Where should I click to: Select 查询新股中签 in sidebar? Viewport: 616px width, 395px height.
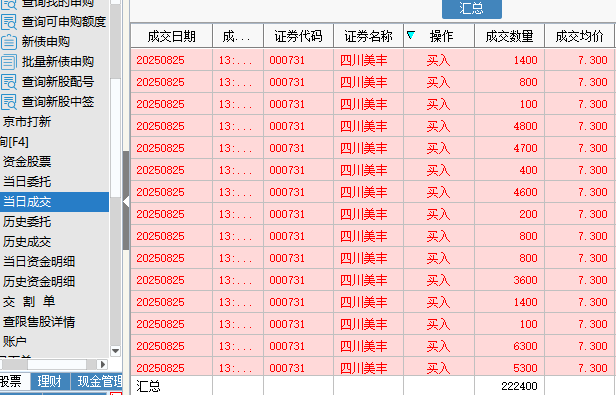point(58,102)
